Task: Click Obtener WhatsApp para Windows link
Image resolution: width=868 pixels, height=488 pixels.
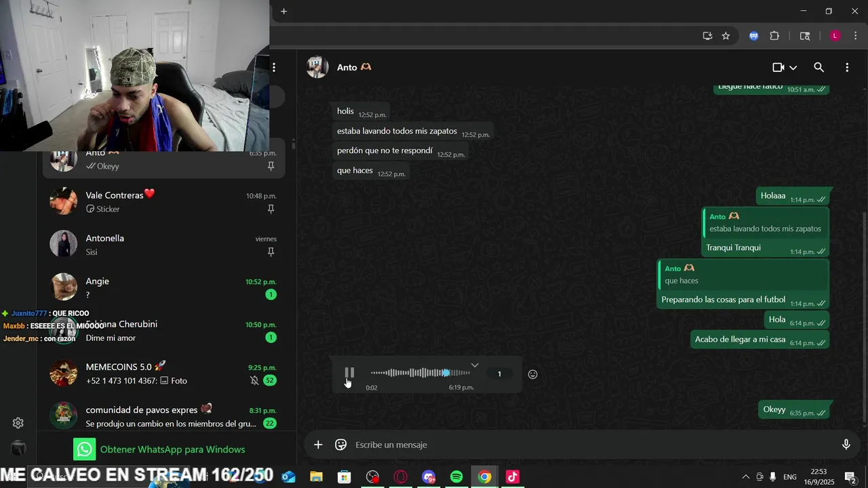Action: [172, 449]
